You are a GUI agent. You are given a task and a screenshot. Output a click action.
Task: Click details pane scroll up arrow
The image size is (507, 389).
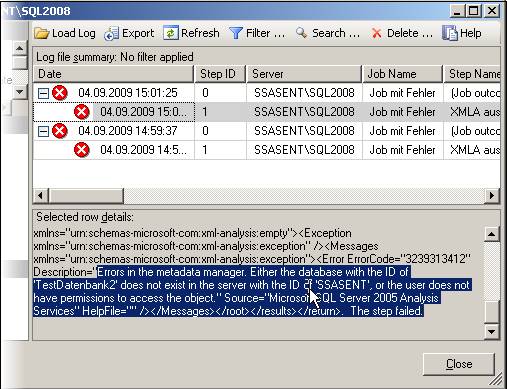pos(491,234)
